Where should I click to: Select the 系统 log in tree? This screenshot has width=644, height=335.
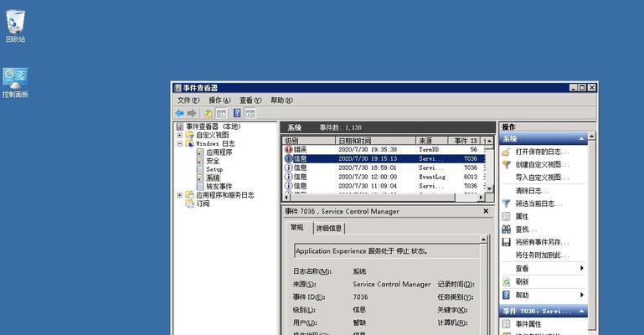pyautogui.click(x=214, y=178)
